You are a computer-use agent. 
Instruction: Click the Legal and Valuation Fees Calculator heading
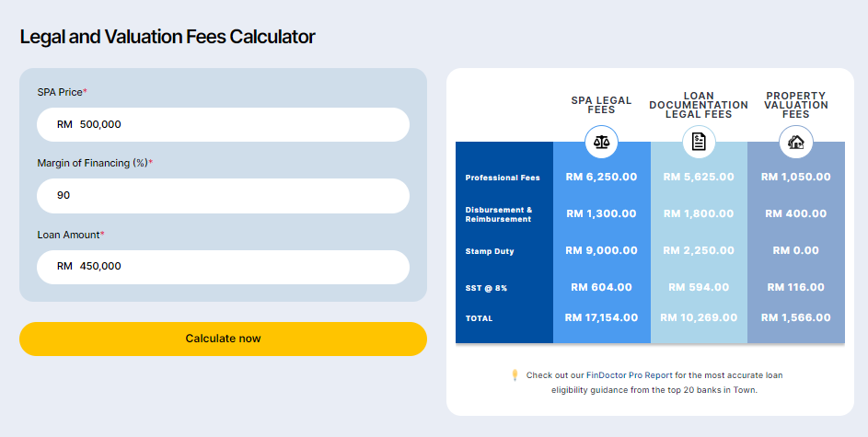tap(168, 37)
